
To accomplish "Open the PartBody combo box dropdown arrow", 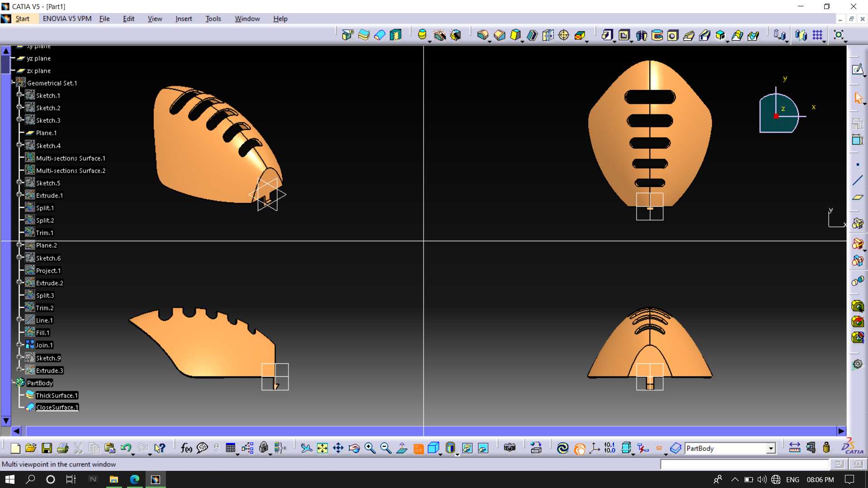I will click(770, 448).
